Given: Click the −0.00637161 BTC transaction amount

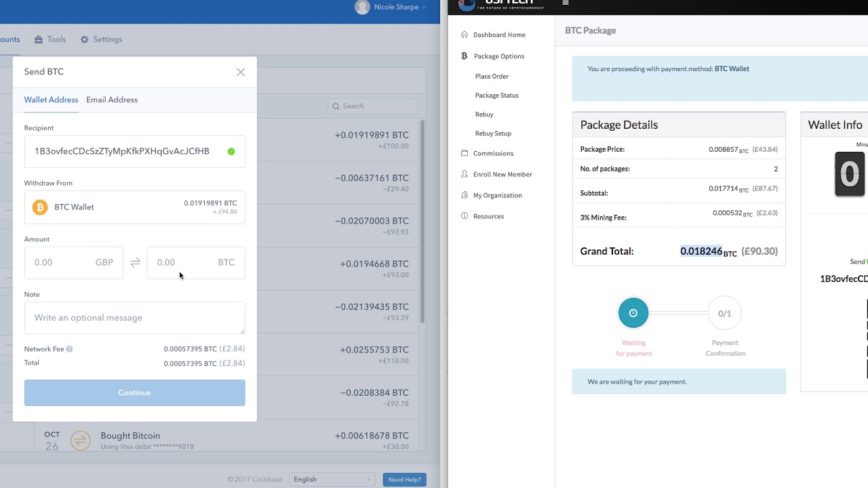Looking at the screenshot, I should click(372, 178).
